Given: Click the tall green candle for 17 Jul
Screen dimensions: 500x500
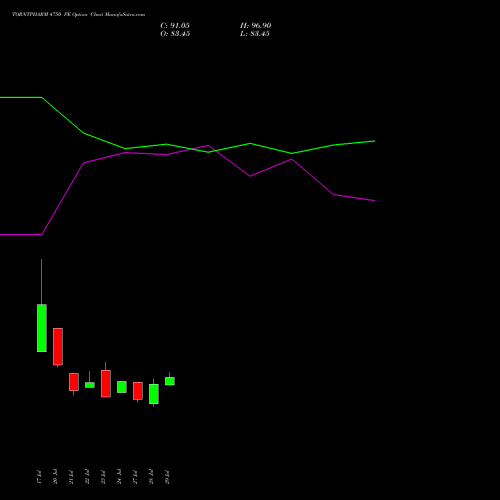Looking at the screenshot, I should pos(42,328).
